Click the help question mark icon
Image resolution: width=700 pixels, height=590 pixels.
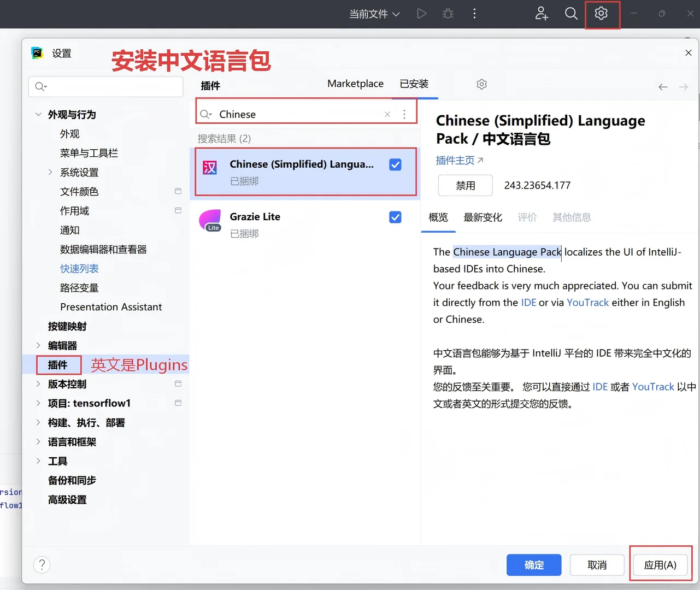[42, 564]
